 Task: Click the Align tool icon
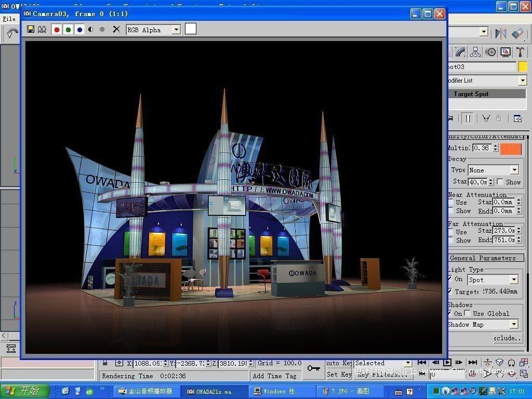(x=518, y=33)
